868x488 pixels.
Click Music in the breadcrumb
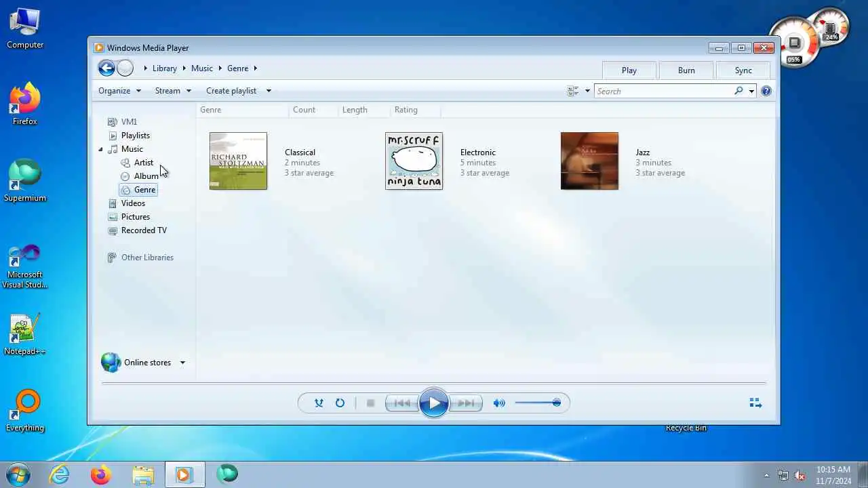tap(202, 68)
